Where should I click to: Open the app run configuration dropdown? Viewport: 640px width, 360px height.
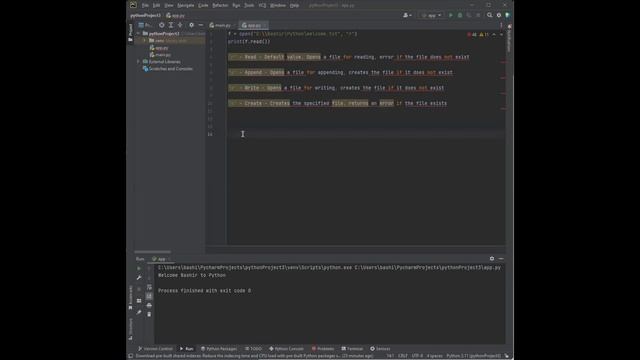pos(431,15)
